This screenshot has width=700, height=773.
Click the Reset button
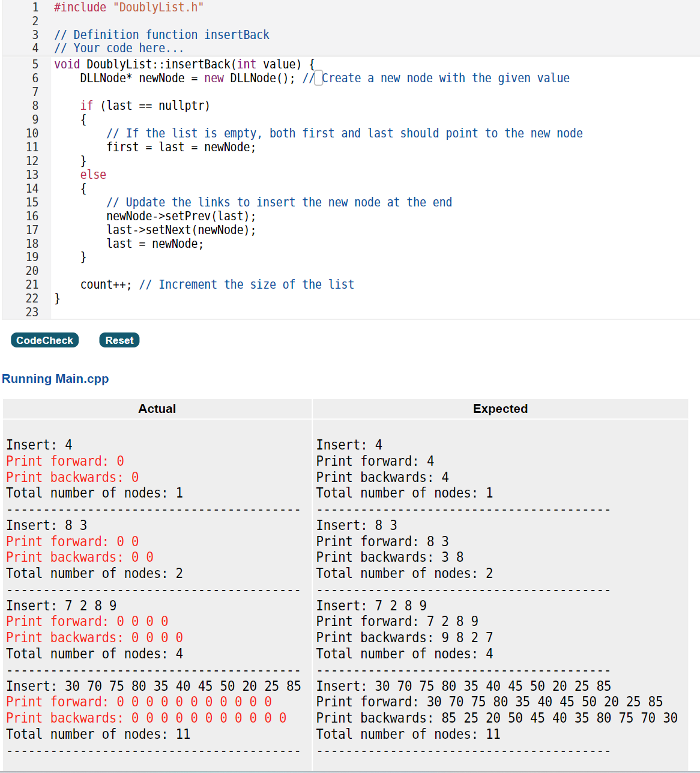pyautogui.click(x=119, y=340)
